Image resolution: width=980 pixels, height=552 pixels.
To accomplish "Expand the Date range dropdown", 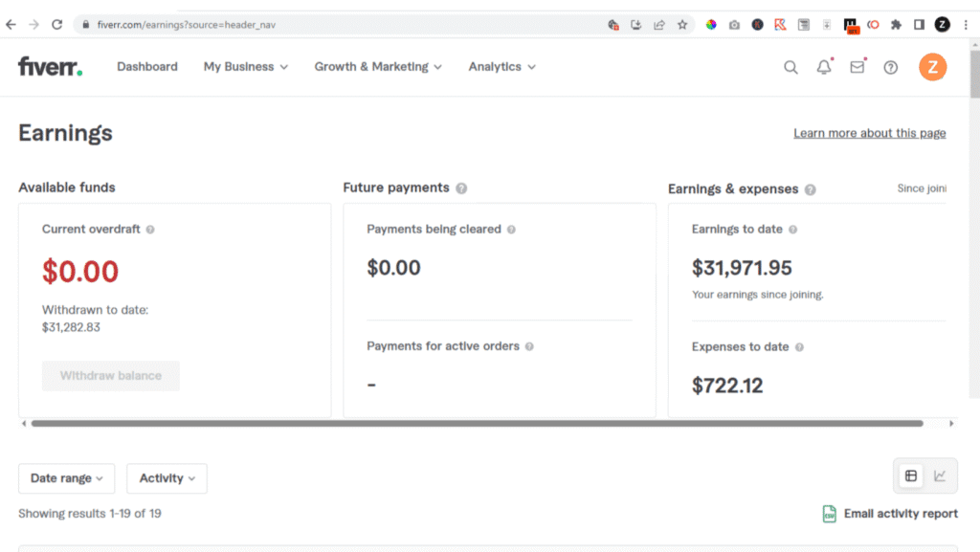I will (x=66, y=478).
